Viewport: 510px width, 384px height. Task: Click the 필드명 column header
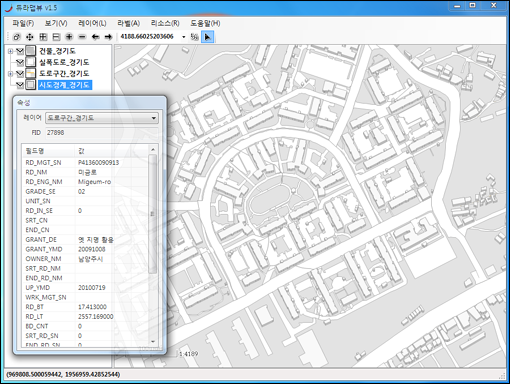48,151
